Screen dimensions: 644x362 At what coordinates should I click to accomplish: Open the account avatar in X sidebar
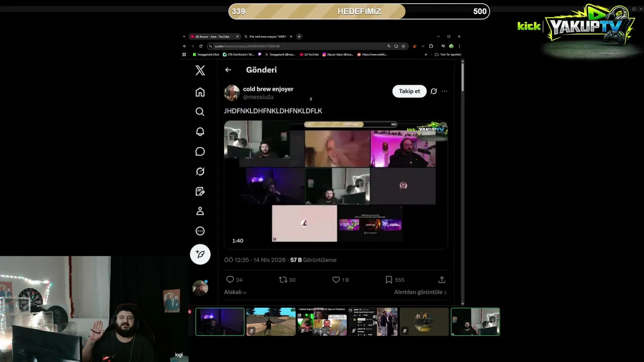click(200, 288)
